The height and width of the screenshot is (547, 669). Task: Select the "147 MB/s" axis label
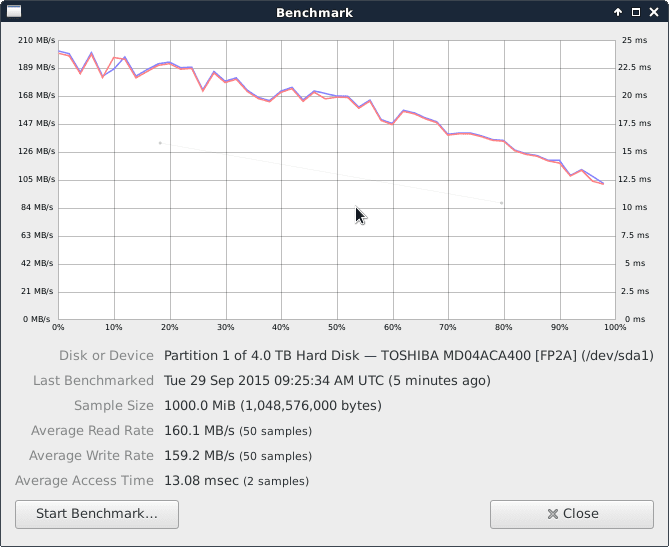pos(36,123)
